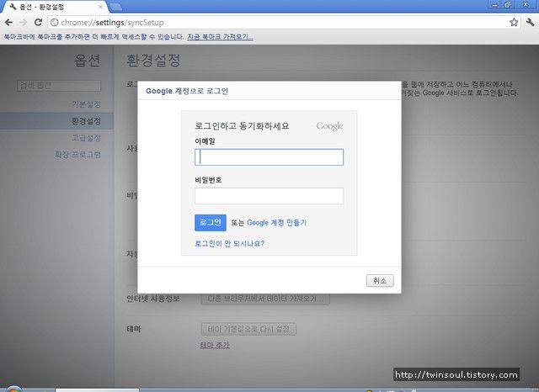Click the Google logo in the login box

329,126
